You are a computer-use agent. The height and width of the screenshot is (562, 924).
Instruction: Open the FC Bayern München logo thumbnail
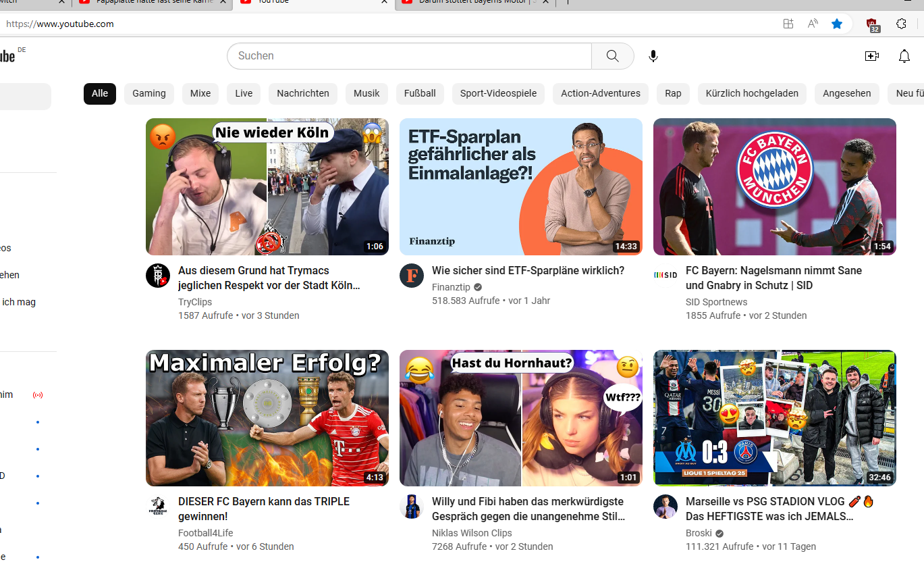(x=775, y=186)
